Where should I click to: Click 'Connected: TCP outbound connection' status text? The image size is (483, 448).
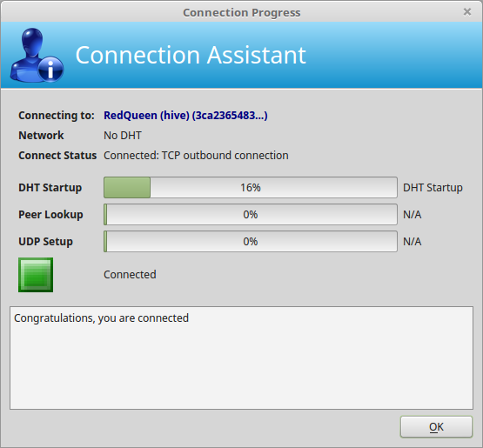(196, 156)
